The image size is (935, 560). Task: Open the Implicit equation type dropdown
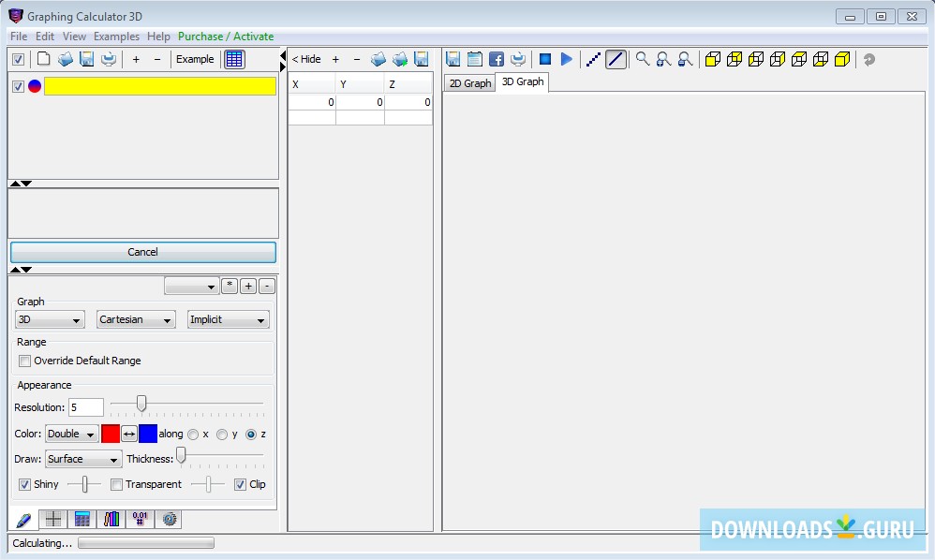coord(228,319)
